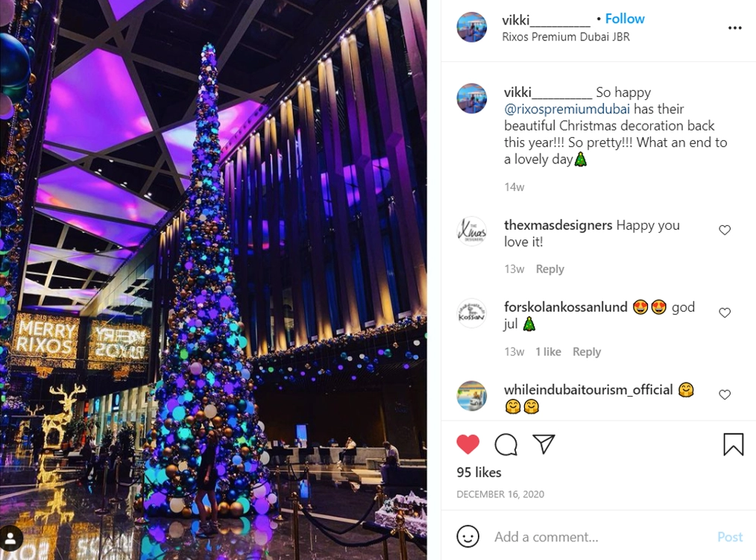Like whileindubaitourism_official comment heart
Screen dimensions: 756x560
[725, 394]
